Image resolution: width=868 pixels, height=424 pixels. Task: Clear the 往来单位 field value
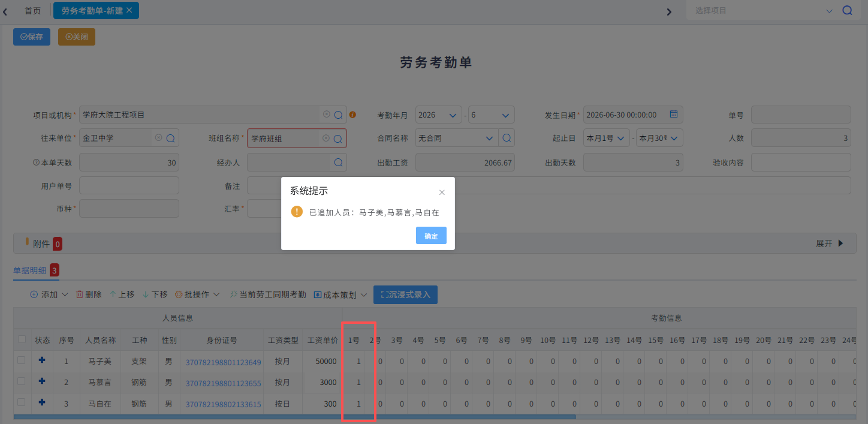[158, 138]
